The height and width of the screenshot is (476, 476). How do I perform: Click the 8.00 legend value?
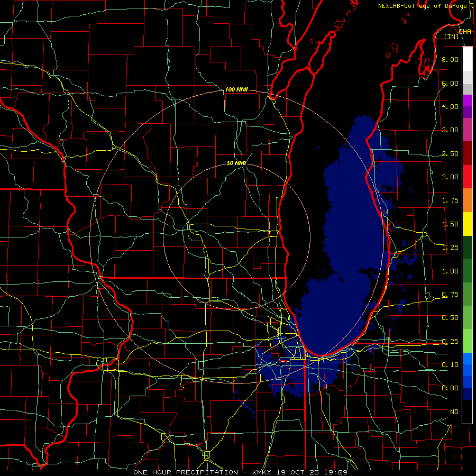coord(450,59)
